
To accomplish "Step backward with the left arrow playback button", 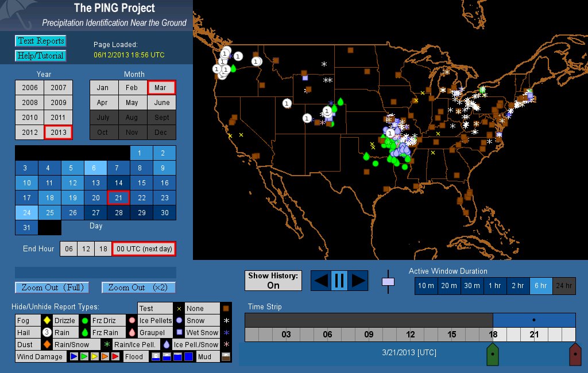I will coord(321,281).
